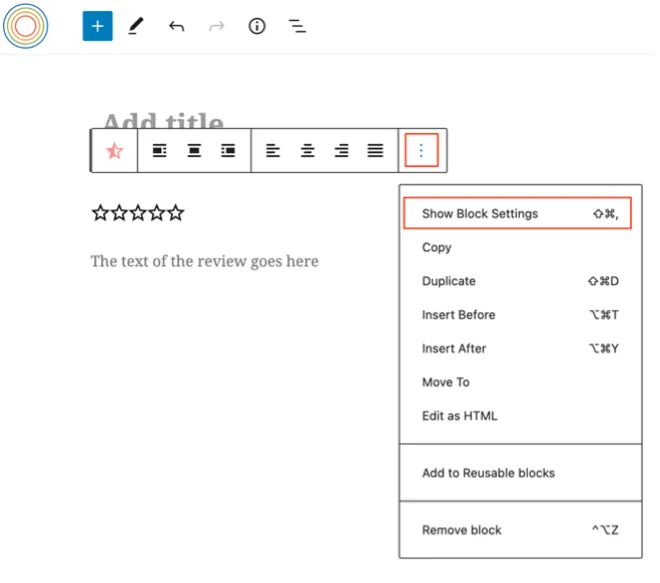Undo the last change

tap(176, 27)
